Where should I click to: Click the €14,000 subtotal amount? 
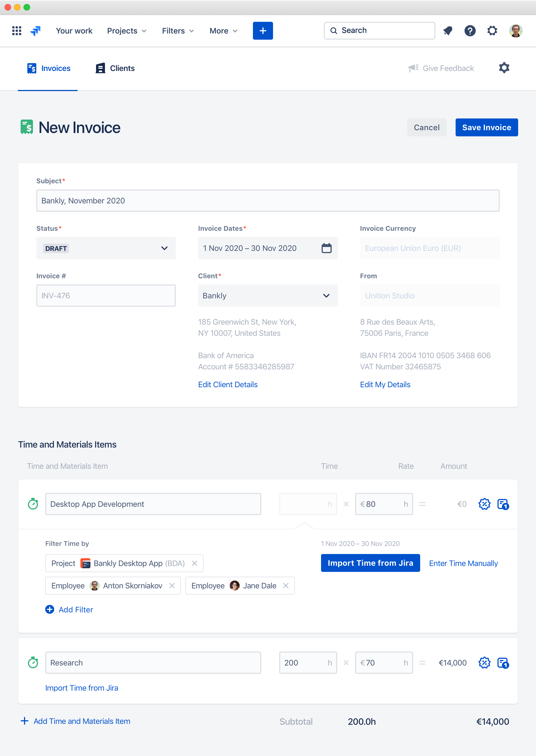point(492,722)
